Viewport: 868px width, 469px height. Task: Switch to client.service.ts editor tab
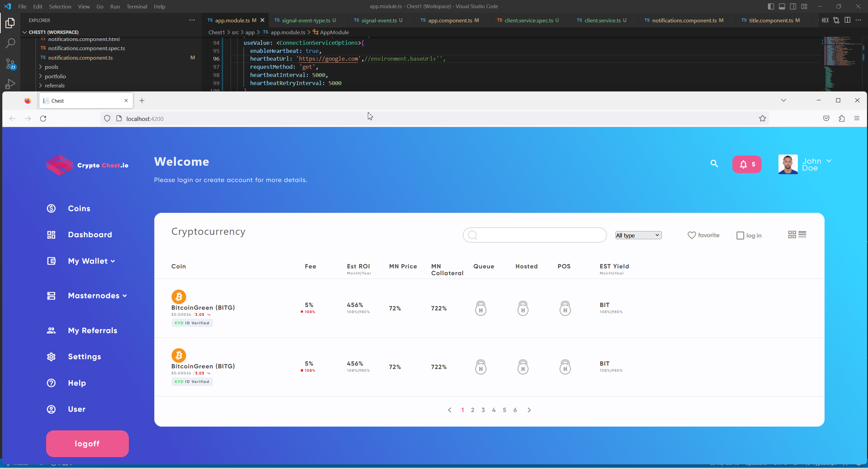click(x=602, y=20)
